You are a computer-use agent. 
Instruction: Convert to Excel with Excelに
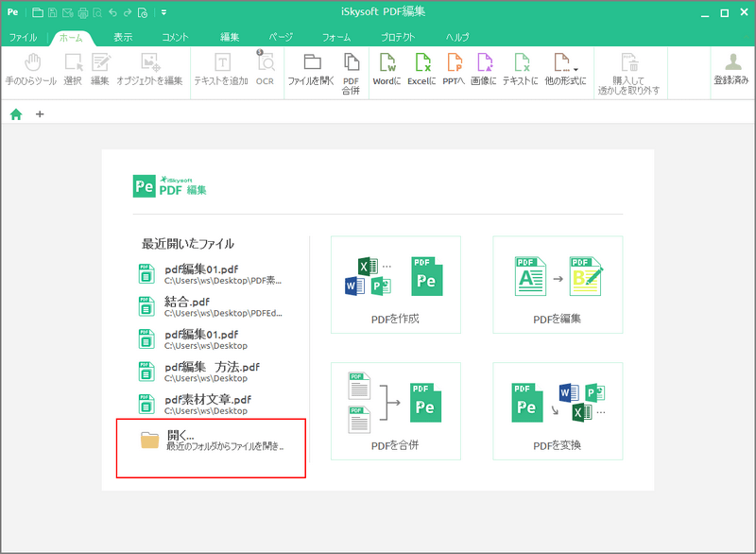[x=421, y=70]
